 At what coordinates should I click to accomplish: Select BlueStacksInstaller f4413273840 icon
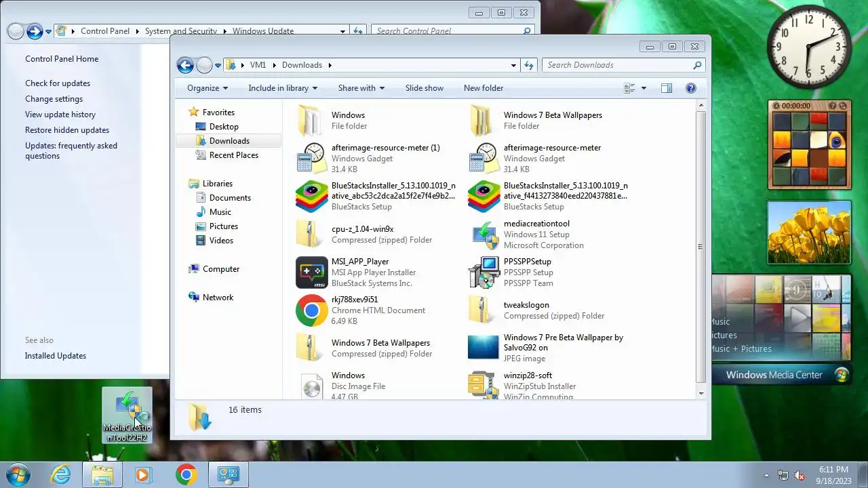(x=484, y=197)
